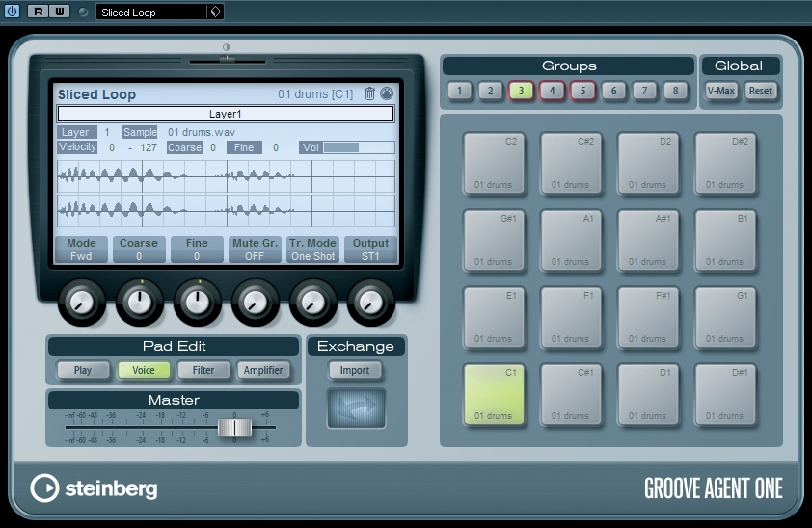Click the upper waveform channel display
This screenshot has height=528, width=812.
[x=226, y=176]
